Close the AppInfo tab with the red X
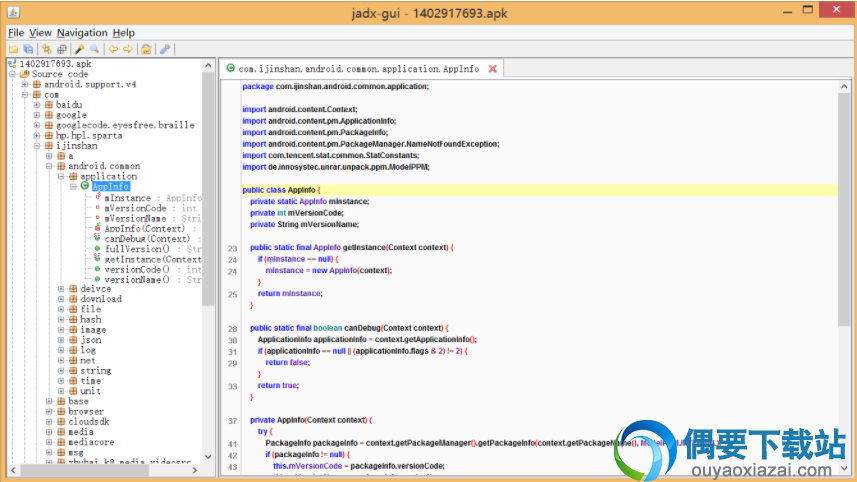The height and width of the screenshot is (482, 857). (x=492, y=69)
